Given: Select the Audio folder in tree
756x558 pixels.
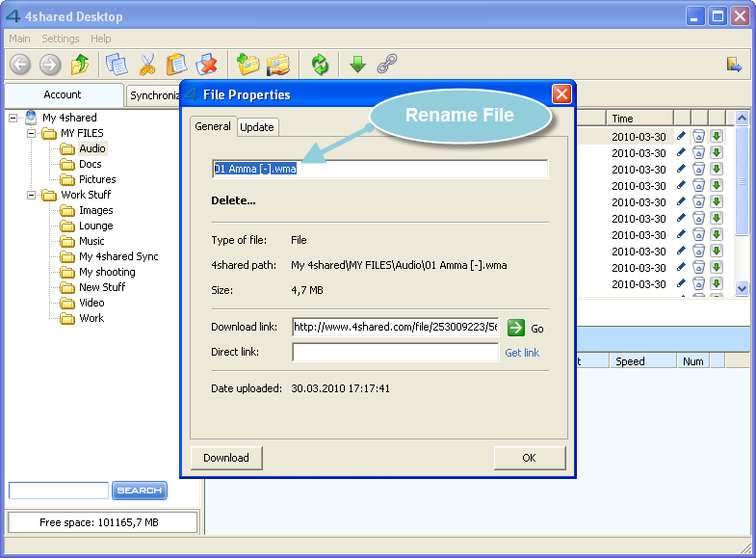Looking at the screenshot, I should (x=92, y=148).
